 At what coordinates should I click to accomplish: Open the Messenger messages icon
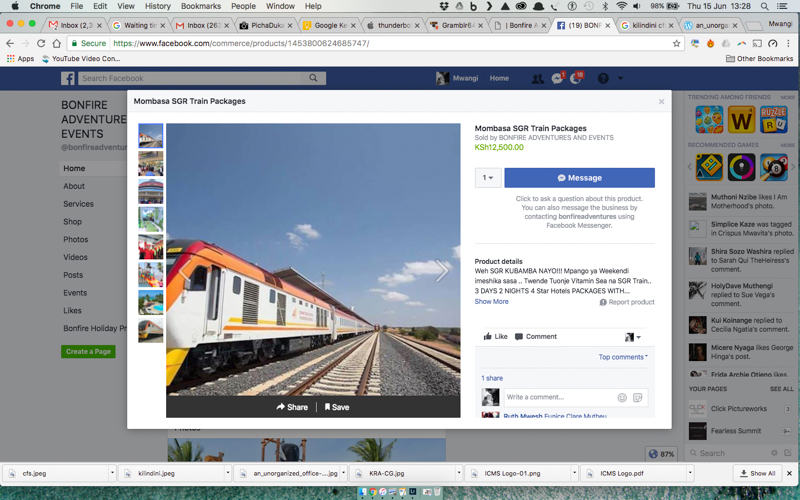pos(557,78)
